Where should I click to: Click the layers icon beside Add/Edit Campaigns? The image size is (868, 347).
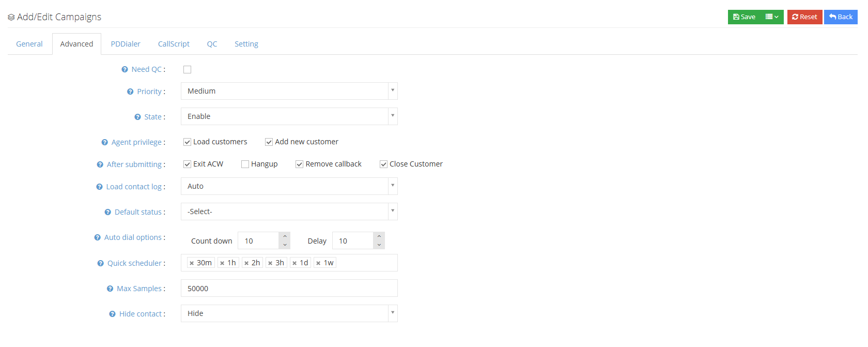11,17
